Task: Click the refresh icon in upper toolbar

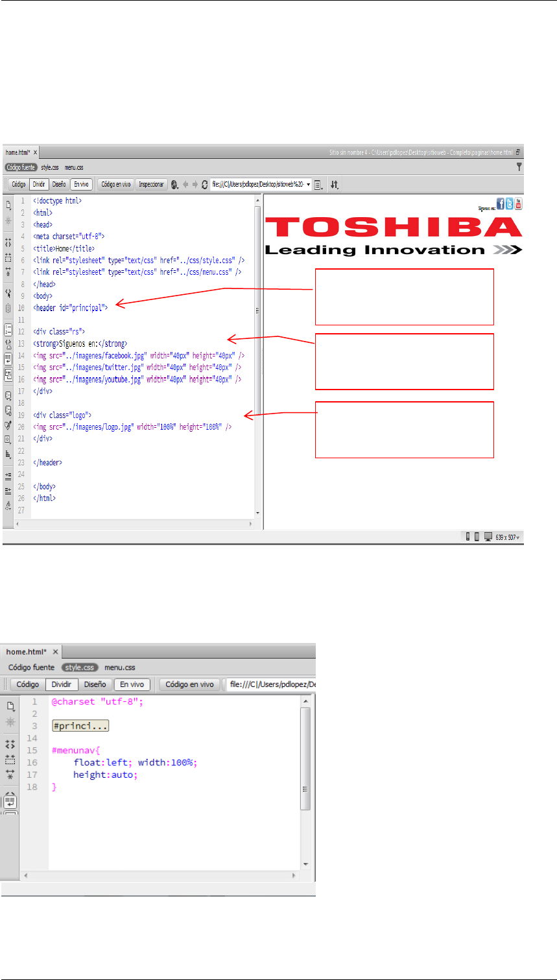Action: [205, 185]
